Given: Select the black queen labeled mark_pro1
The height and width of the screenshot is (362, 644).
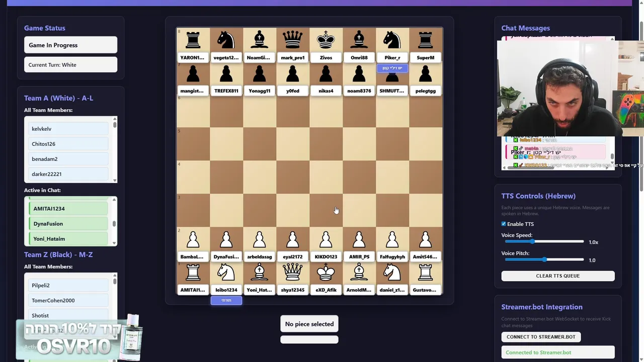Looking at the screenshot, I should [292, 40].
